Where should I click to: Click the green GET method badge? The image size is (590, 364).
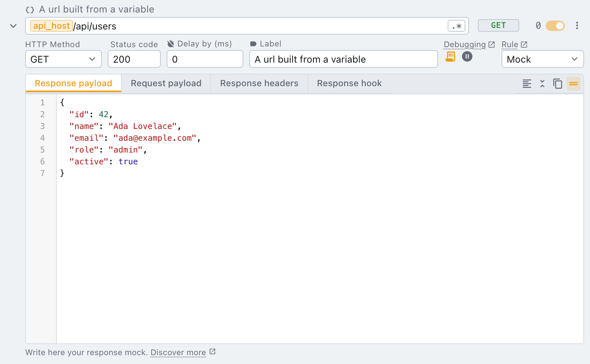(x=498, y=25)
